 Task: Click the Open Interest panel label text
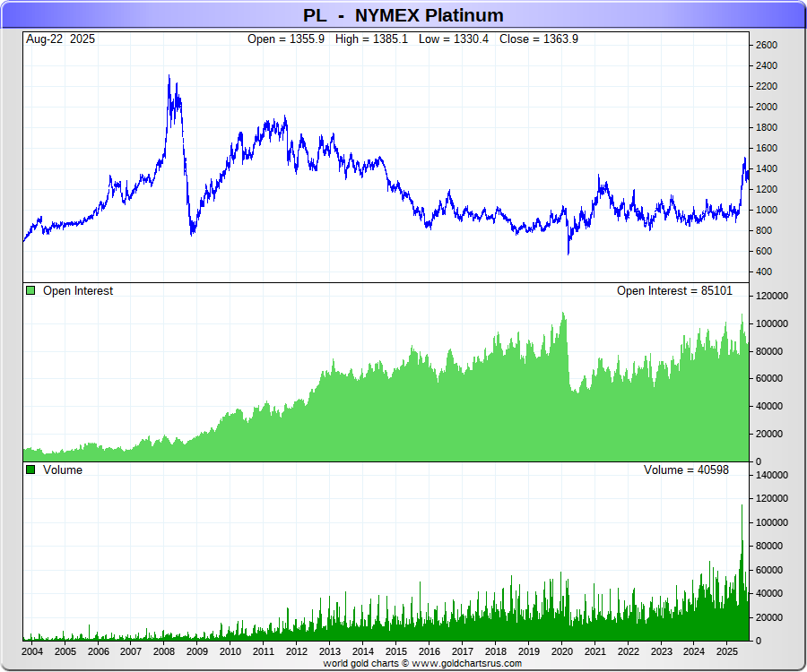pyautogui.click(x=78, y=291)
